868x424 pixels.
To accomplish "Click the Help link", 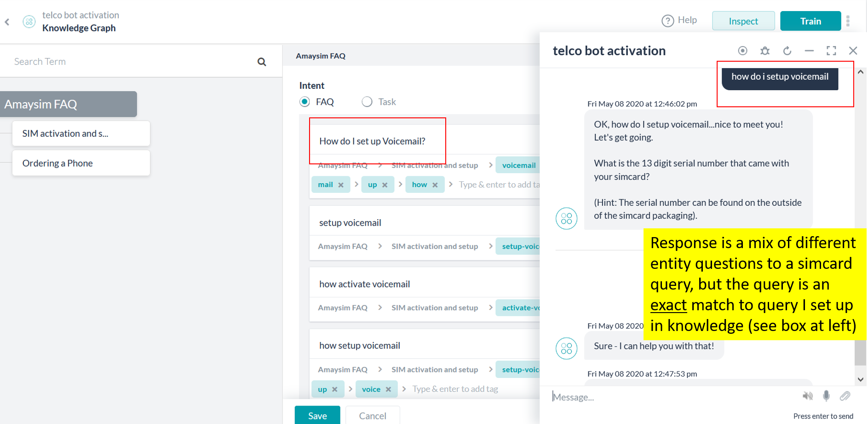I will pyautogui.click(x=687, y=20).
